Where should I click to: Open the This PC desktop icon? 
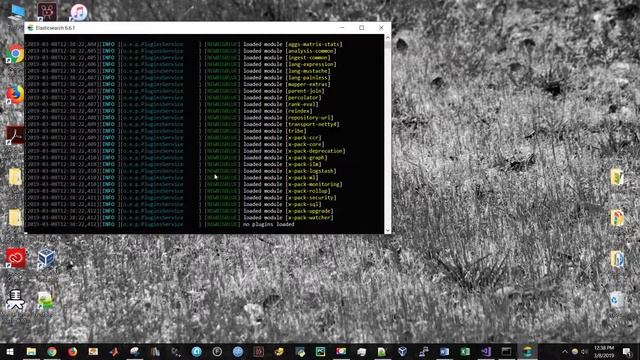pos(17,12)
